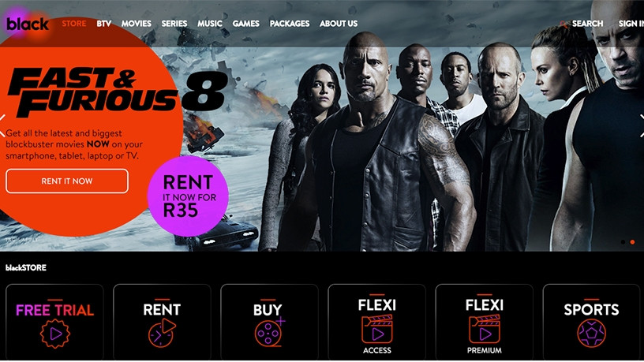644x362 pixels.
Task: Open Flexi Access clapperboard icon
Action: (x=376, y=329)
